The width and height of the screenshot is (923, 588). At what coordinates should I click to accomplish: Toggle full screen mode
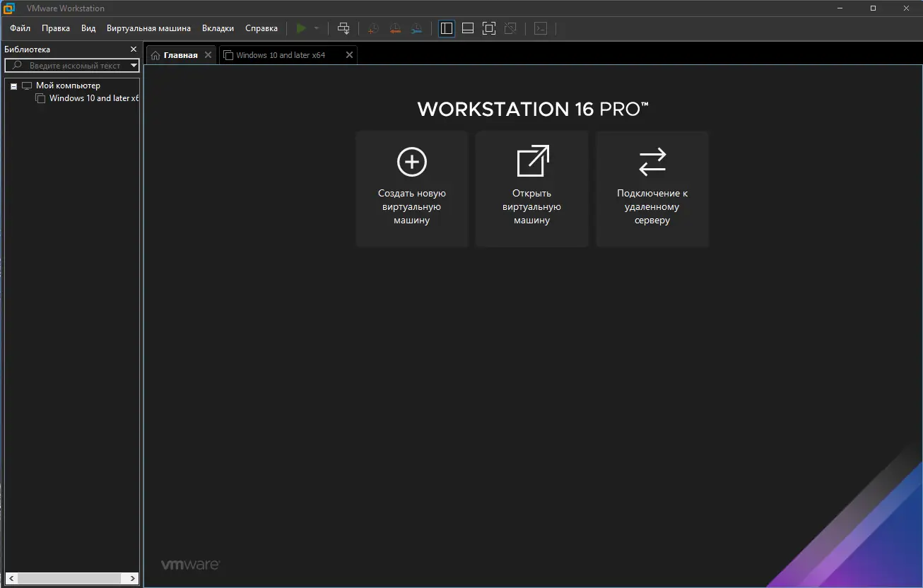point(488,28)
